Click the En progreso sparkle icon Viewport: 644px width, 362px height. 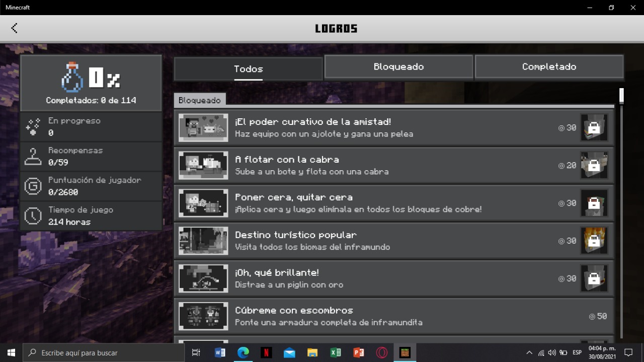pyautogui.click(x=33, y=127)
